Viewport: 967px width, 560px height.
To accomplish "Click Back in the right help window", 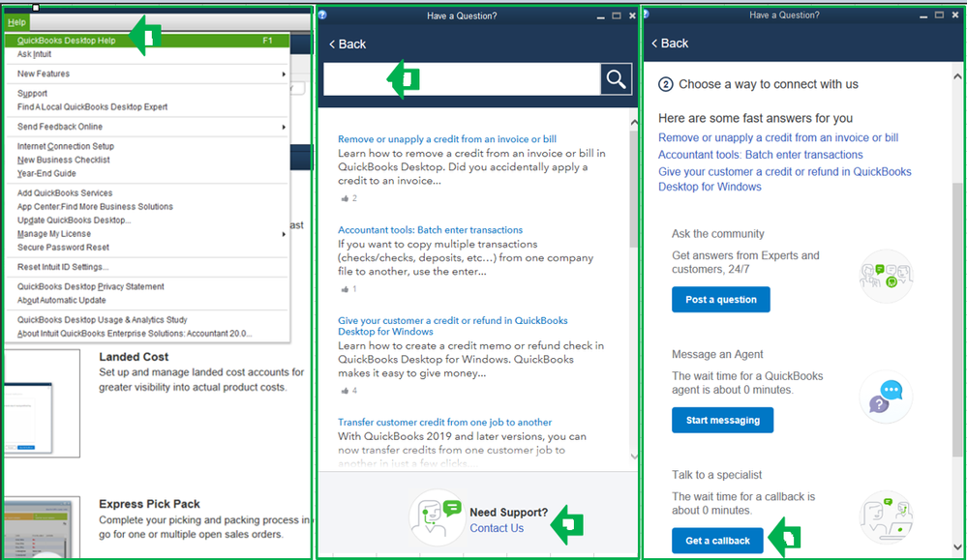I will pyautogui.click(x=670, y=44).
